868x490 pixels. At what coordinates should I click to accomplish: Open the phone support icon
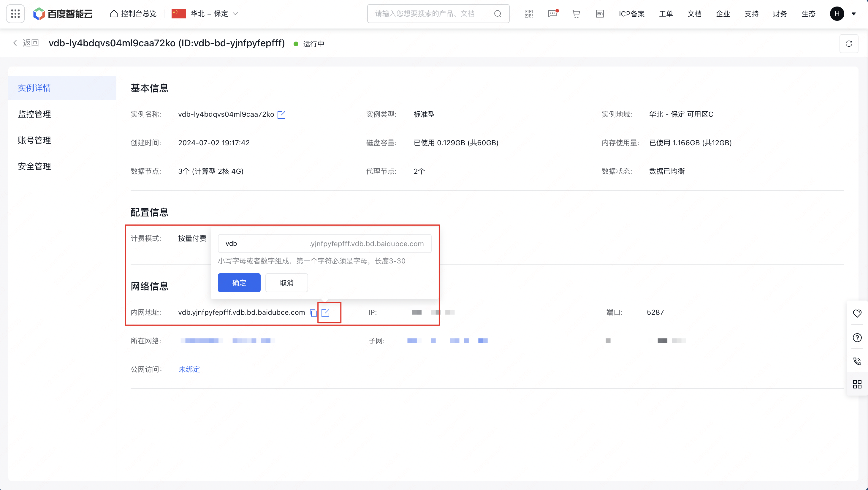tap(857, 361)
